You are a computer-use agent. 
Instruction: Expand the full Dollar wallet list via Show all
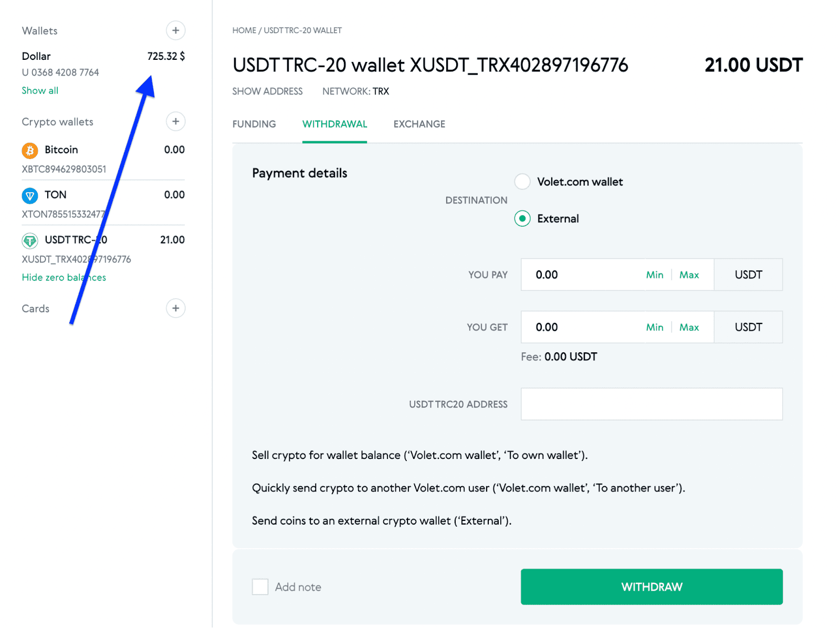point(40,90)
